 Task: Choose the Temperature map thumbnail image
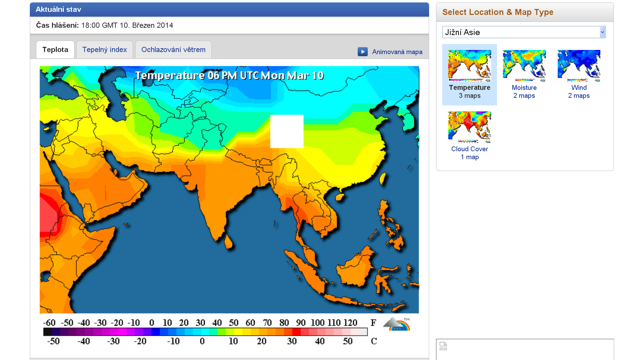click(469, 66)
